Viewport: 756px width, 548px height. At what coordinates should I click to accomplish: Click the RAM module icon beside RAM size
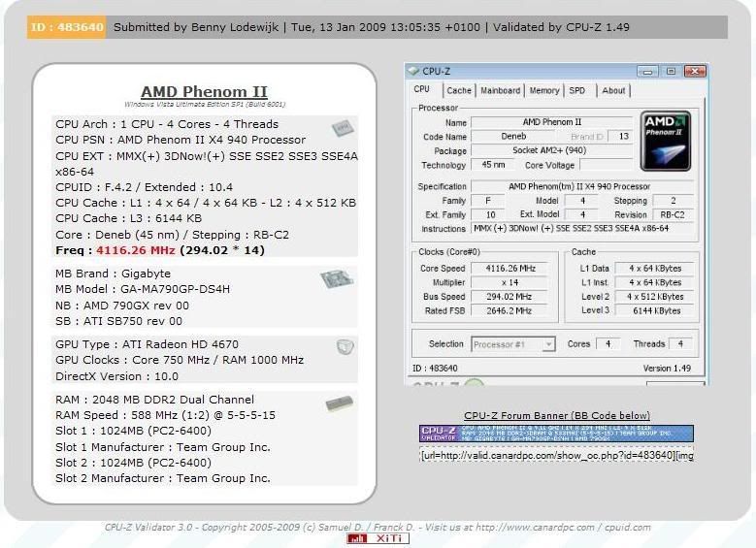tap(340, 403)
